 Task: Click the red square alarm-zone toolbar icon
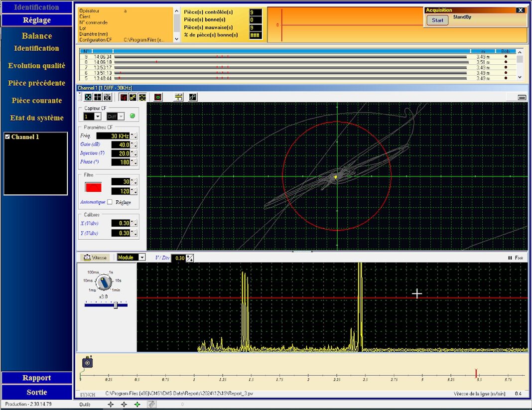coord(158,97)
